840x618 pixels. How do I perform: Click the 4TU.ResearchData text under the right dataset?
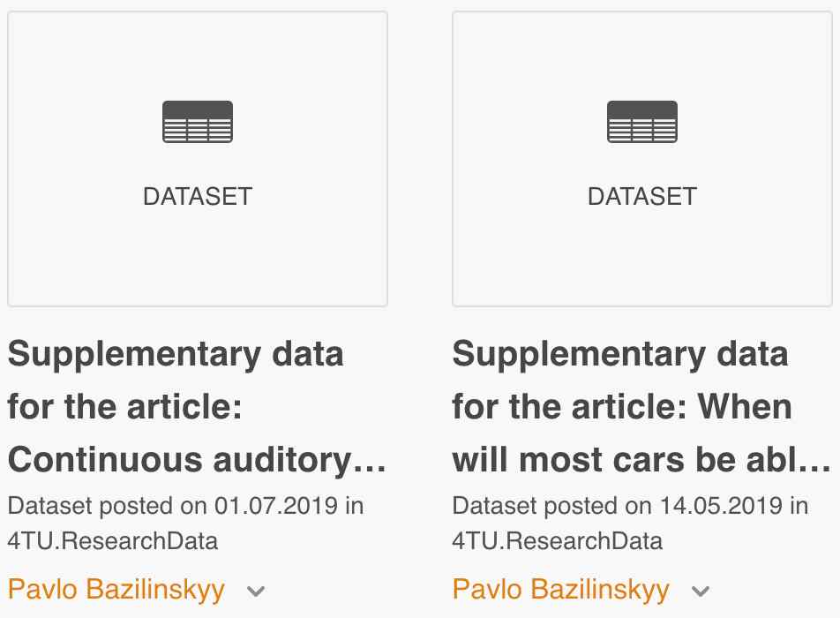coord(557,541)
